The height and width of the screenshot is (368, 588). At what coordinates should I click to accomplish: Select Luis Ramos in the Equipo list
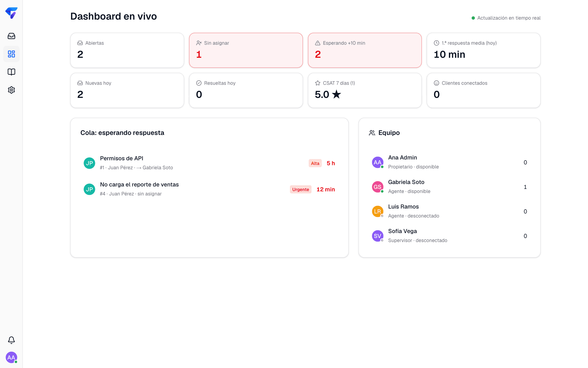pyautogui.click(x=449, y=211)
